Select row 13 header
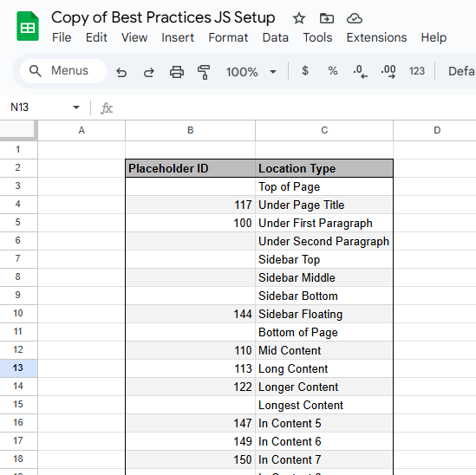Image resolution: width=476 pixels, height=475 pixels. 18,368
